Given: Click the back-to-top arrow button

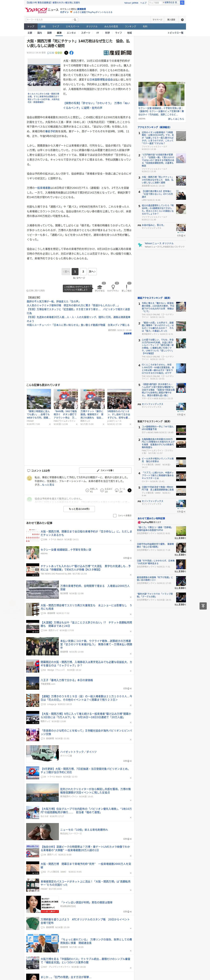Looking at the screenshot, I should (203, 606).
